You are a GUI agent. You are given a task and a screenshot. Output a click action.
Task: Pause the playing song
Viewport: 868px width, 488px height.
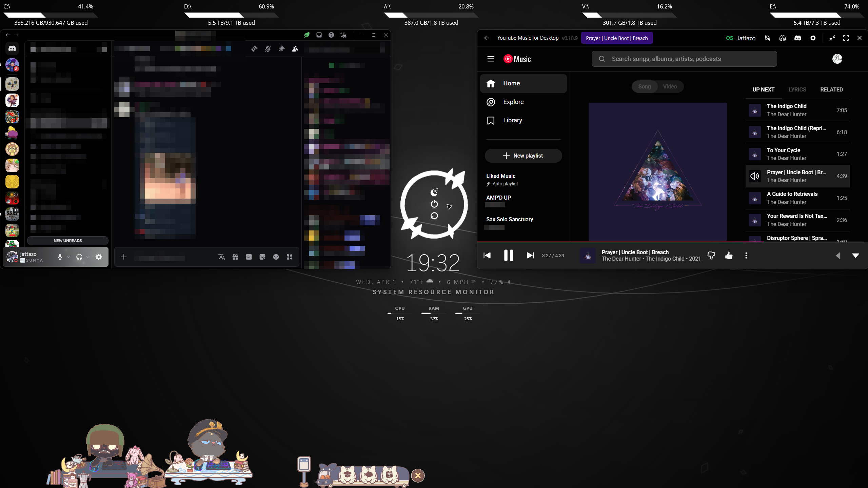click(508, 256)
